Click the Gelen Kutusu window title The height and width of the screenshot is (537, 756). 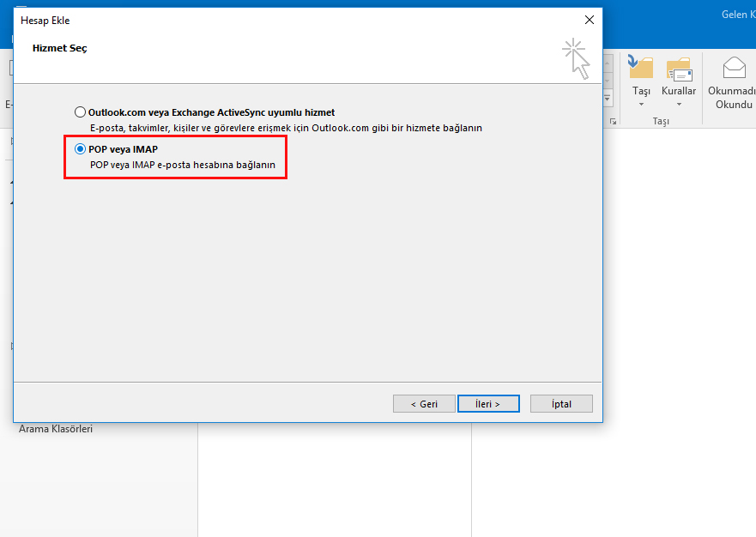coord(737,15)
